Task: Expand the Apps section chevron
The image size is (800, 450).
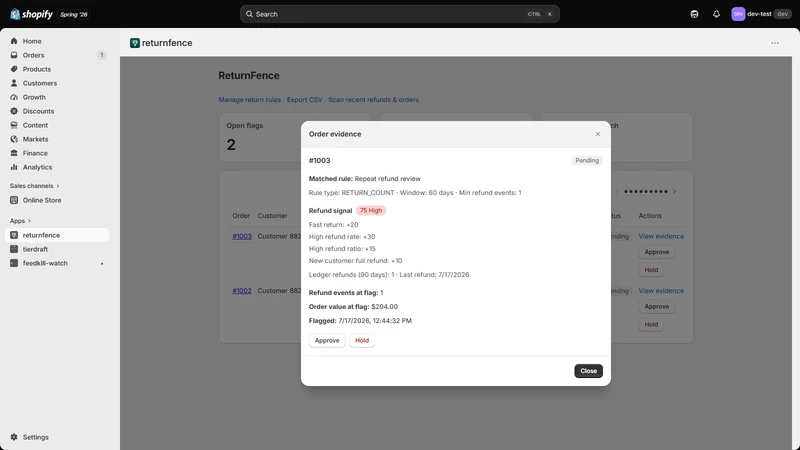Action: coord(29,221)
